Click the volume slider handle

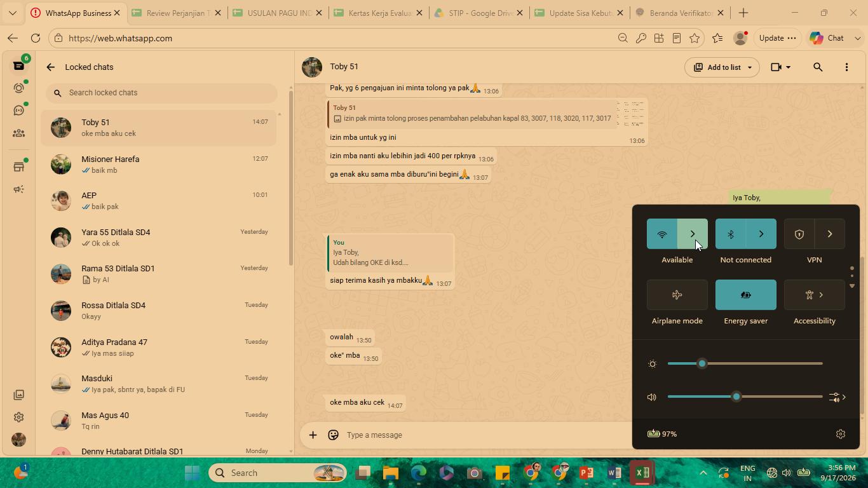736,397
